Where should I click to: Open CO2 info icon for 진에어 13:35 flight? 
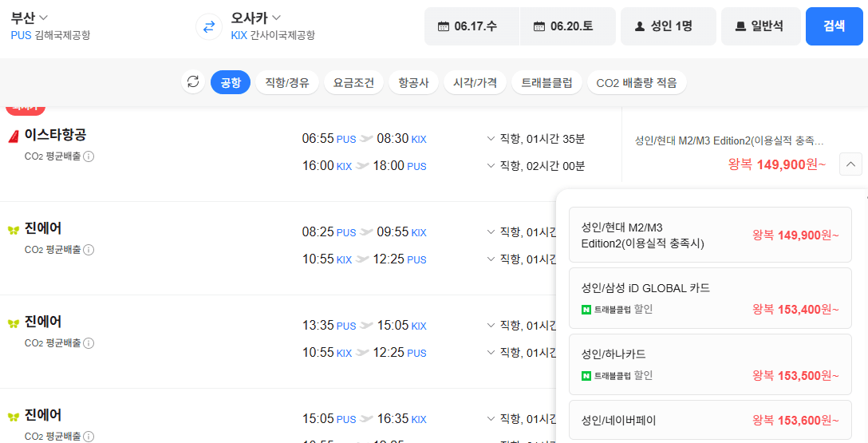pos(89,343)
